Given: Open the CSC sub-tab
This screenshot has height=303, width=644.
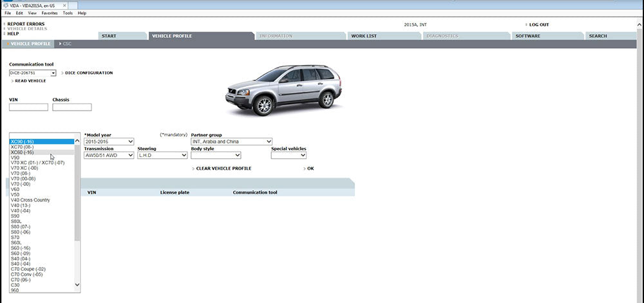Looking at the screenshot, I should pyautogui.click(x=66, y=44).
